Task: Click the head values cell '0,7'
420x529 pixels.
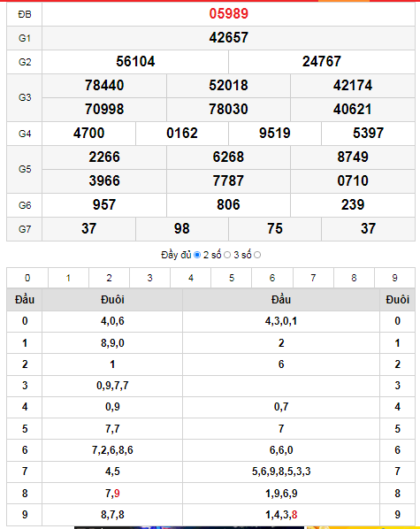Action: pos(281,407)
